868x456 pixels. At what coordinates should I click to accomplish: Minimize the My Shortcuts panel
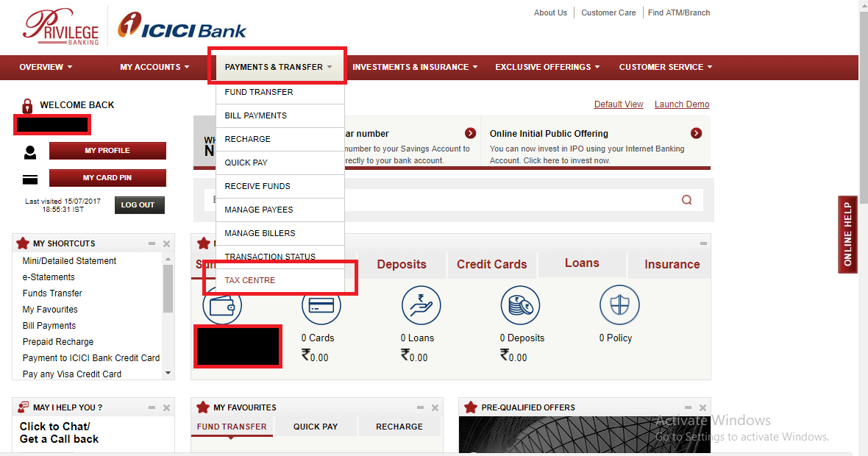pyautogui.click(x=152, y=243)
